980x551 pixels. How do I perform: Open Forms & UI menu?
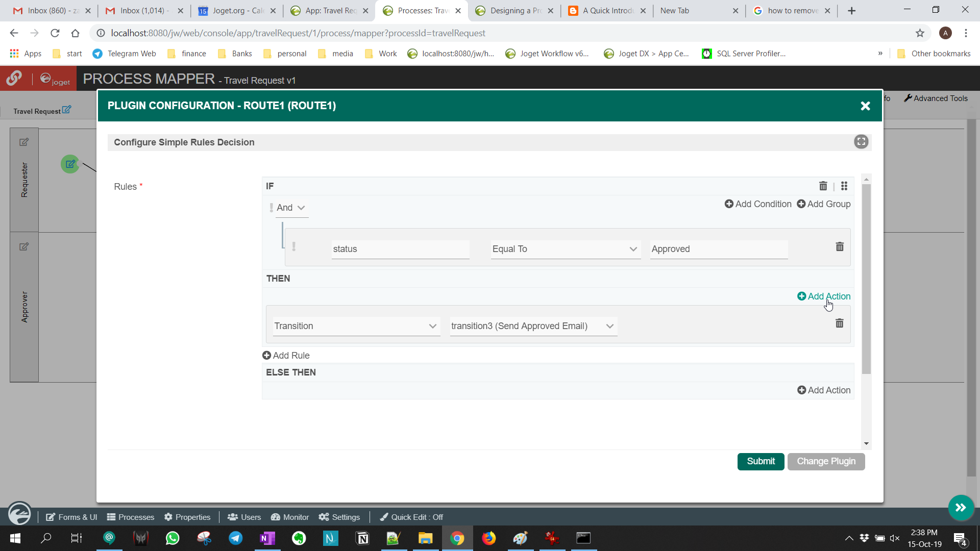pyautogui.click(x=71, y=517)
